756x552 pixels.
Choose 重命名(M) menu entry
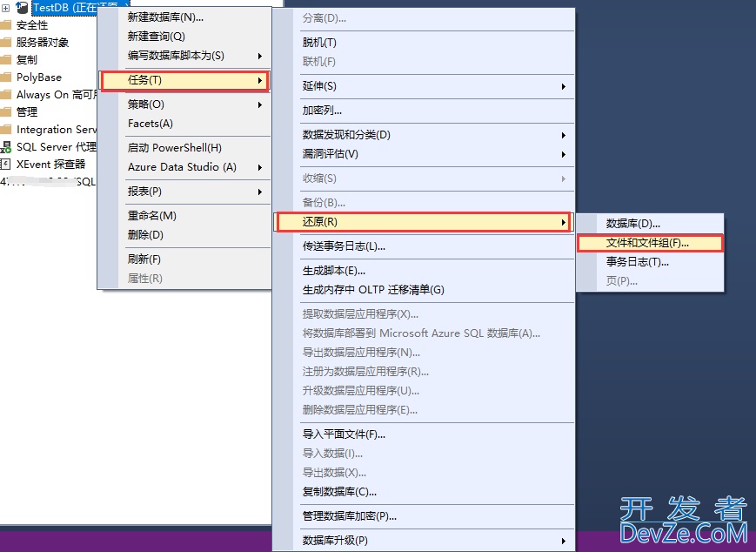(184, 216)
